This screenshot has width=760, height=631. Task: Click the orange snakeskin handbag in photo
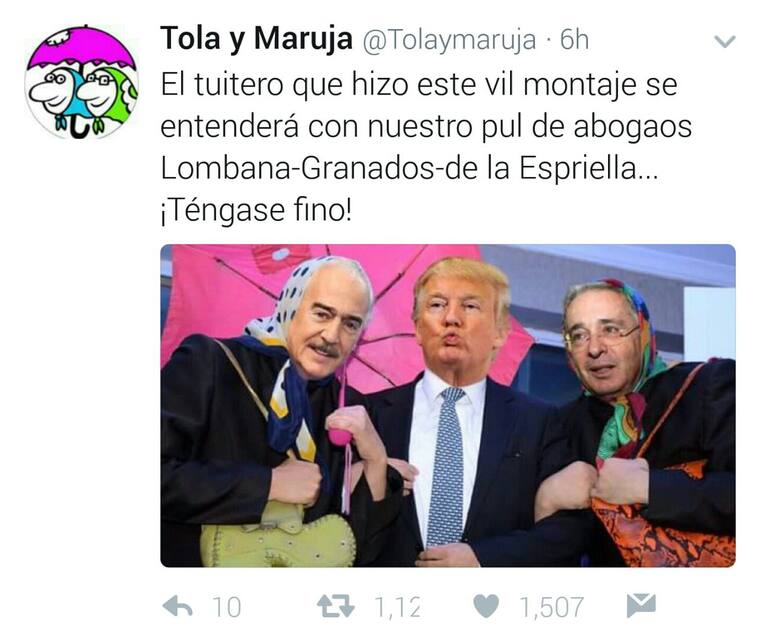pyautogui.click(x=663, y=528)
